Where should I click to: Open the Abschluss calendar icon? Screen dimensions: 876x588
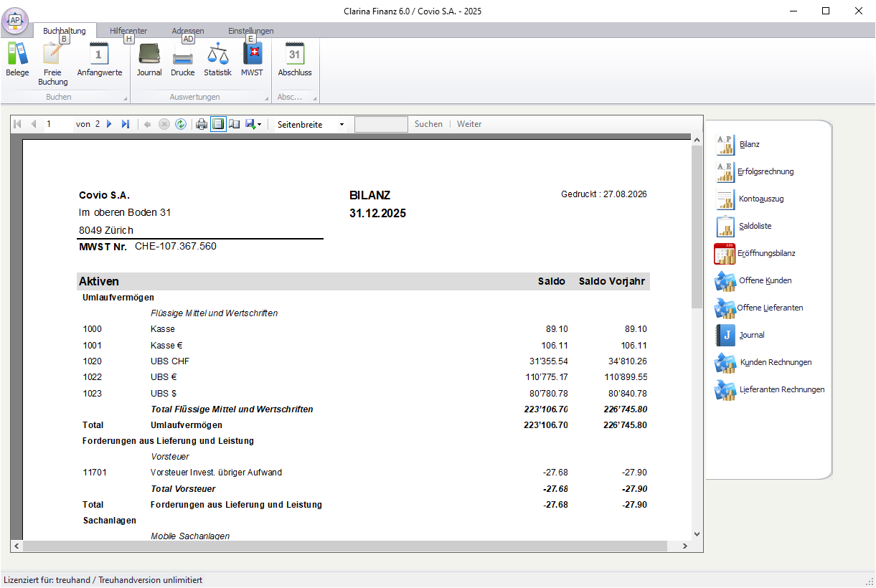coord(295,60)
